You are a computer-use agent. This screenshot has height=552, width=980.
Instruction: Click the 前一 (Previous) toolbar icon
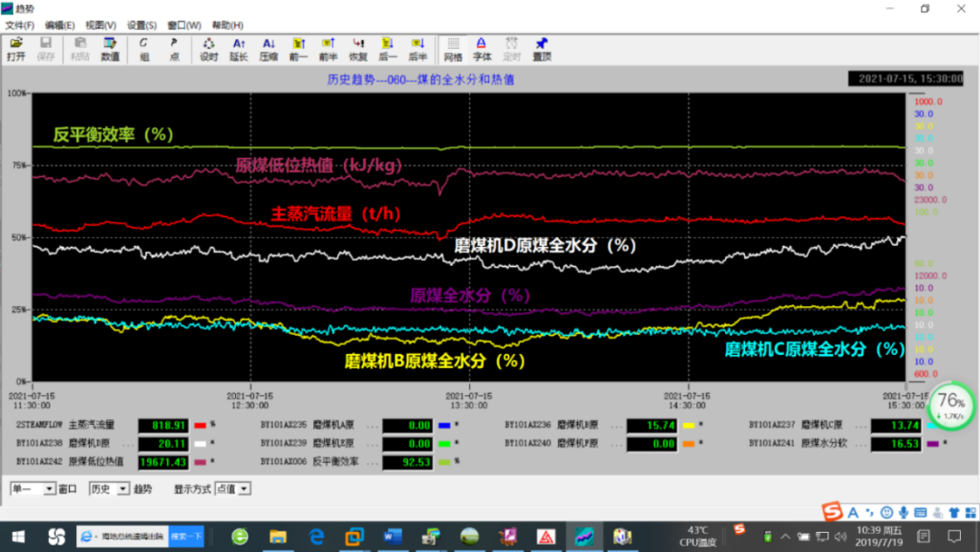[298, 49]
